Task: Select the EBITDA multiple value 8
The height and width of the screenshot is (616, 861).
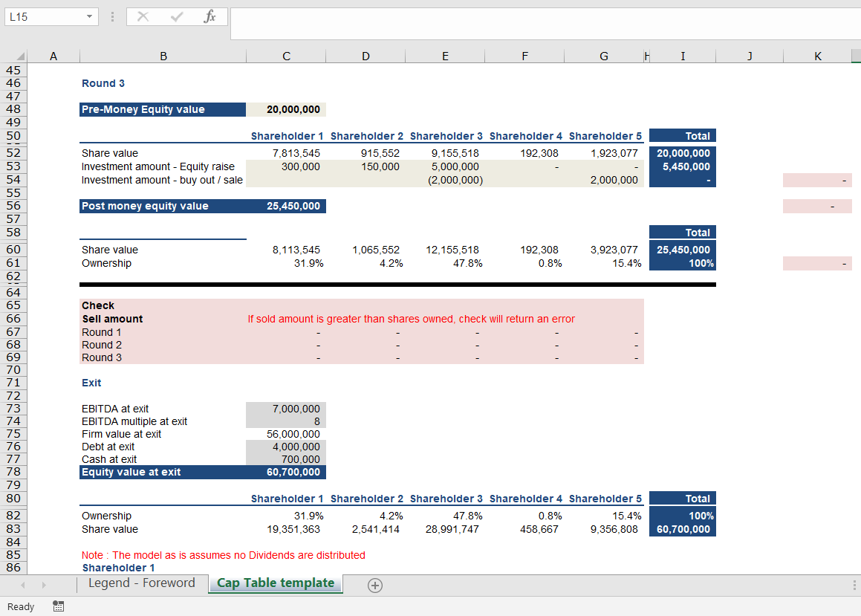Action: pos(286,421)
